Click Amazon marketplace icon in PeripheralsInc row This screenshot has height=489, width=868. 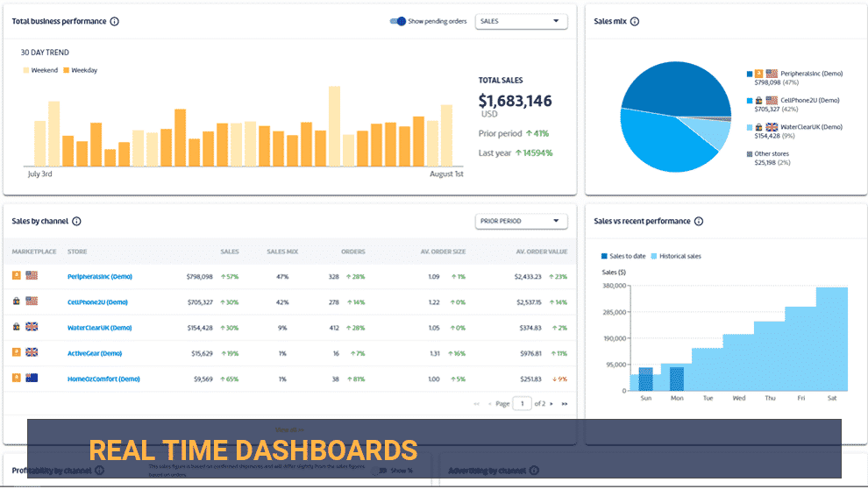(17, 275)
